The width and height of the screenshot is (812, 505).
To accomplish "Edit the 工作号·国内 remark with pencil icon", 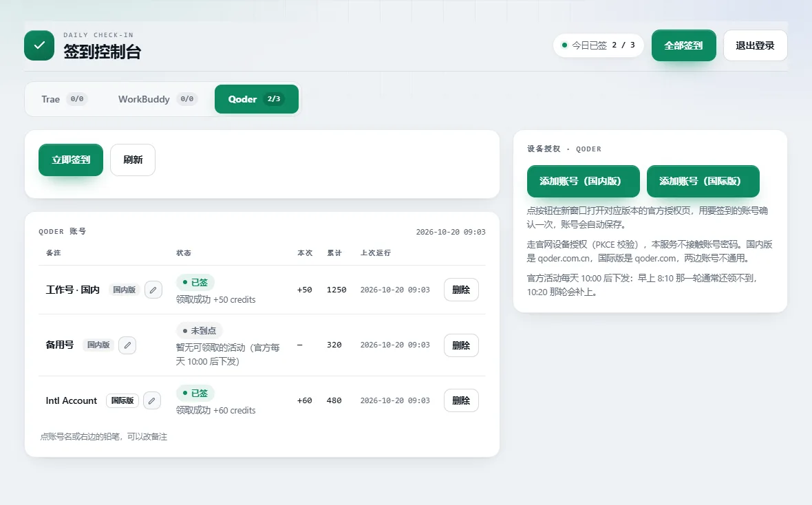I will pyautogui.click(x=153, y=290).
